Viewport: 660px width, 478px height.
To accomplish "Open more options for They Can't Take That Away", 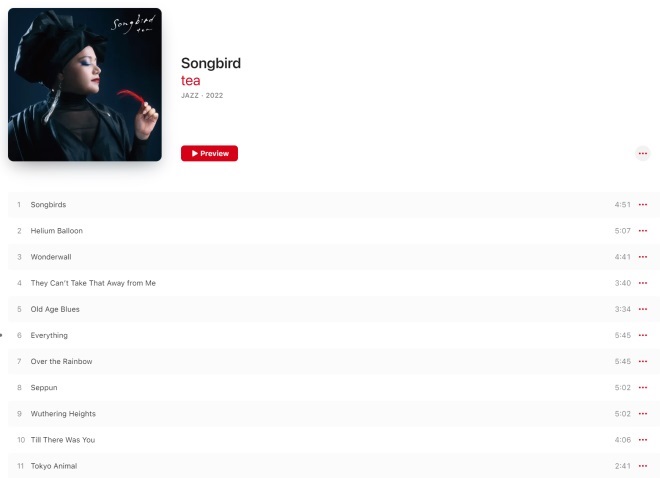I will pyautogui.click(x=642, y=283).
